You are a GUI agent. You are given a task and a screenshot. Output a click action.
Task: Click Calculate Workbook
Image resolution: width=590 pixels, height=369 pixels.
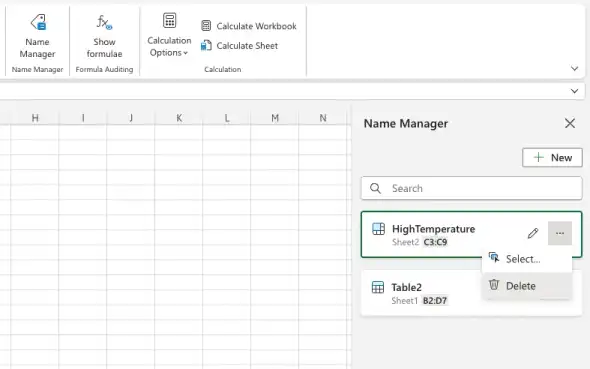249,26
